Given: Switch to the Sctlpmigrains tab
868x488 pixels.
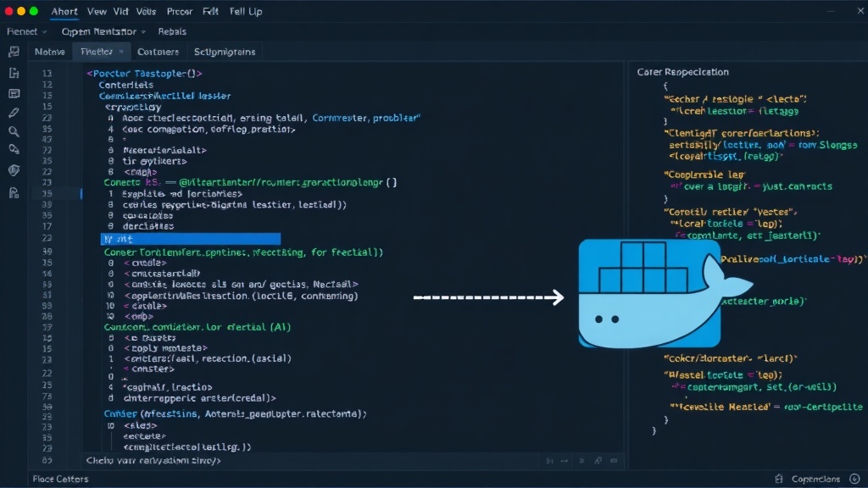Looking at the screenshot, I should click(224, 52).
